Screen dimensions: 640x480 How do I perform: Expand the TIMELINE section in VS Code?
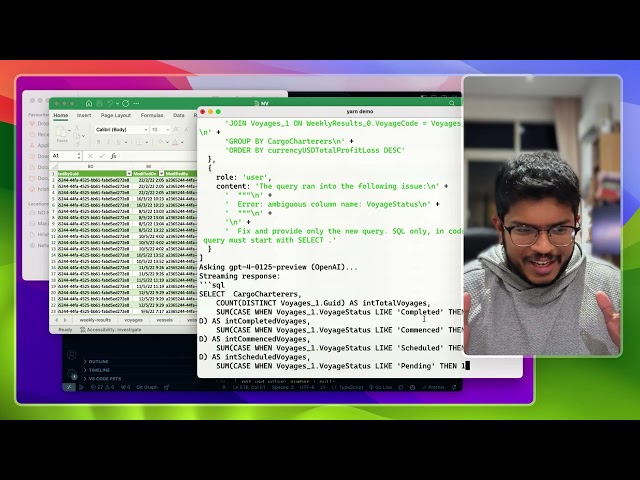(x=97, y=370)
